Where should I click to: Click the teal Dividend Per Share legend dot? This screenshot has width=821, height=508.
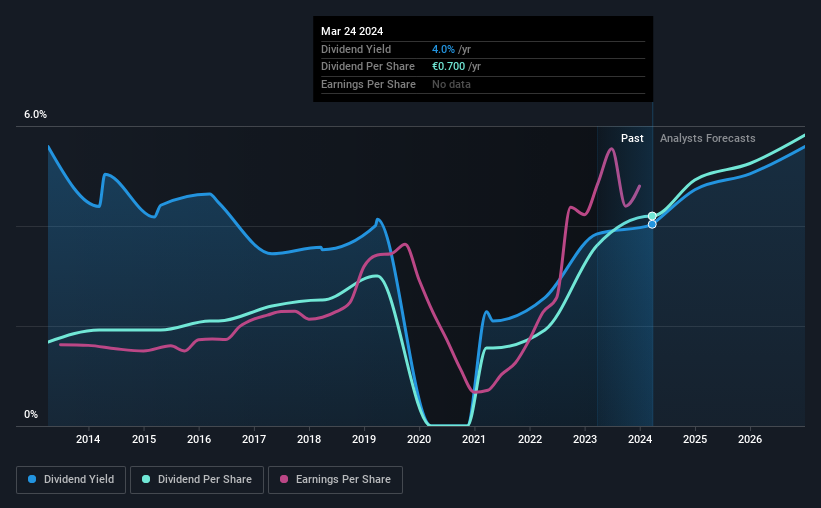(146, 479)
